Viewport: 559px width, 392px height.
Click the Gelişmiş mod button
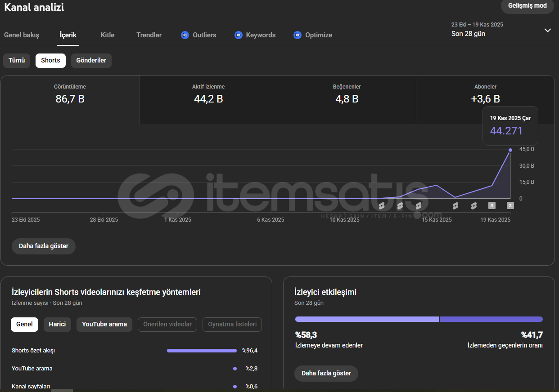coord(527,6)
